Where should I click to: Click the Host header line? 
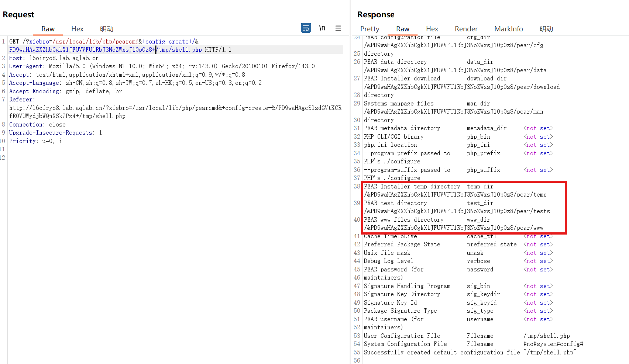pos(54,58)
